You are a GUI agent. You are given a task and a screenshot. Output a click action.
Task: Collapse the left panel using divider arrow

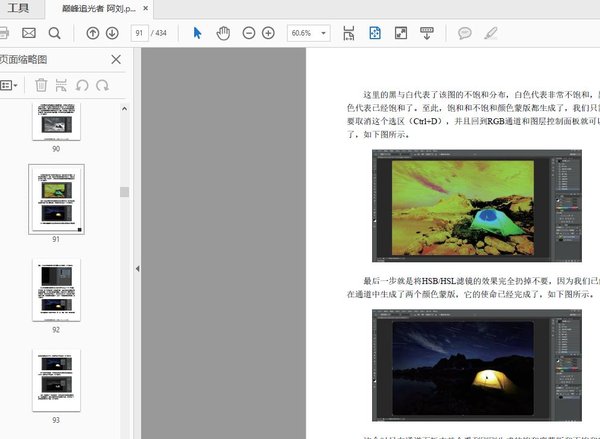(137, 268)
